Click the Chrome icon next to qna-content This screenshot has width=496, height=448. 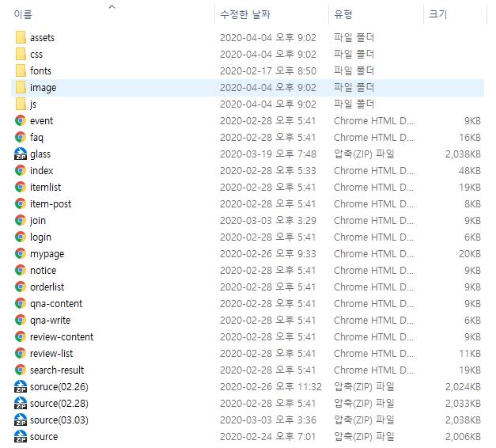point(21,303)
